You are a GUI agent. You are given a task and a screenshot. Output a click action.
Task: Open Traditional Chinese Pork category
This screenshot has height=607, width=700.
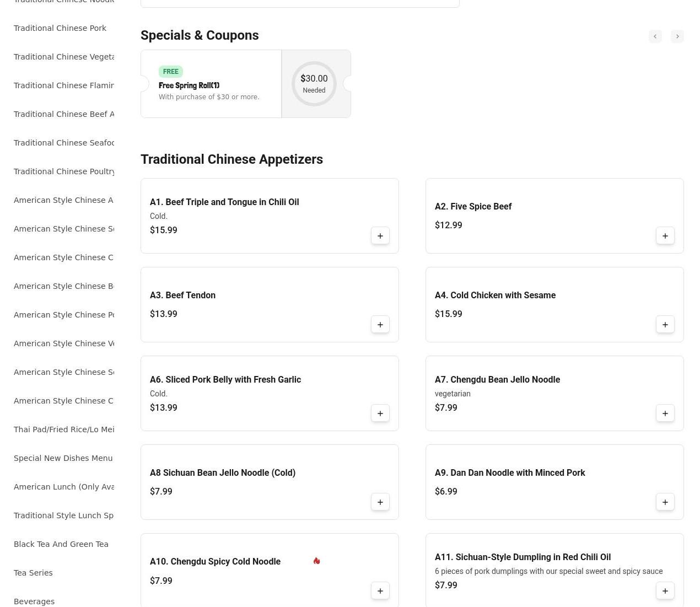[60, 28]
